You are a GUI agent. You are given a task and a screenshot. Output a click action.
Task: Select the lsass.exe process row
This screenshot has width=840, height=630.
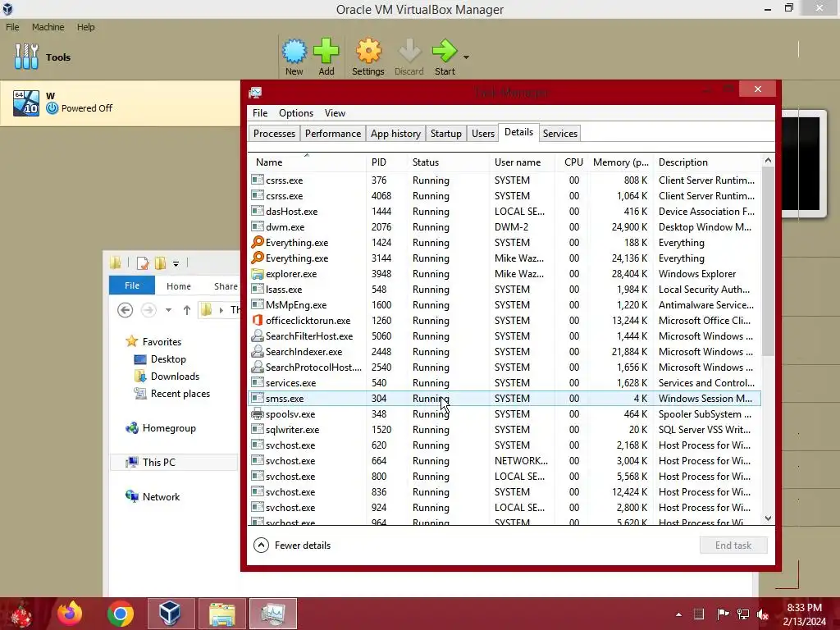point(504,290)
